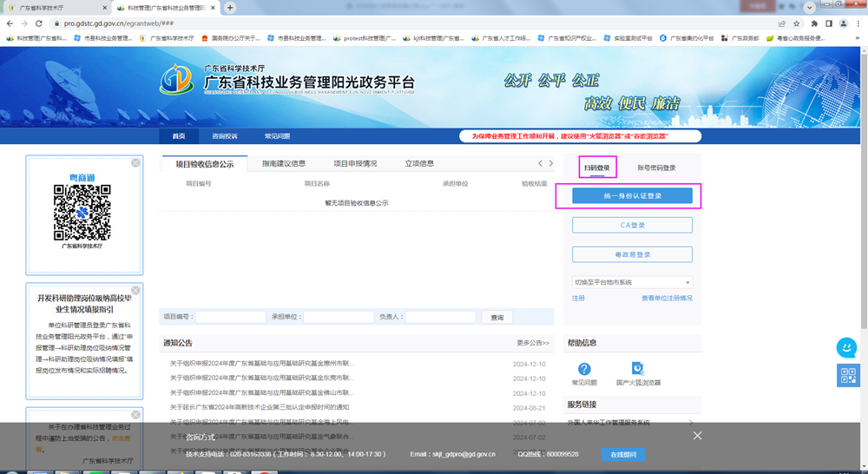Viewport: 868px width, 474px height.
Task: Open the 常见问题 navigation menu item
Action: tap(277, 136)
